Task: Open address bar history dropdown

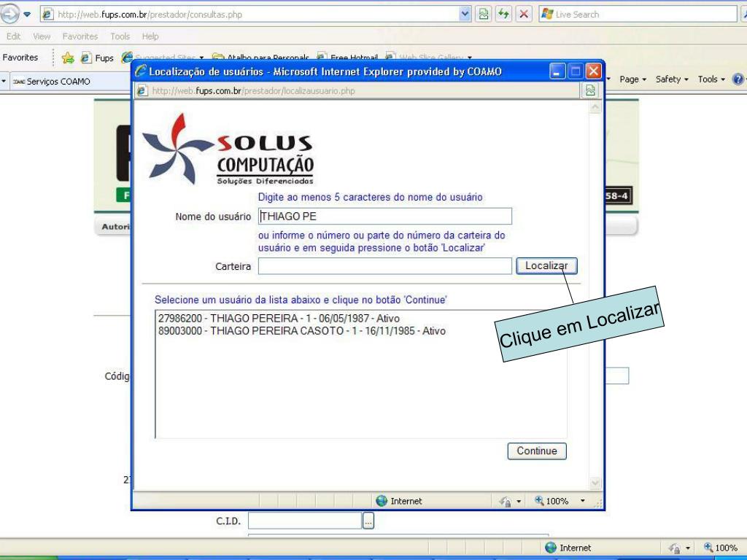Action: coord(465,15)
